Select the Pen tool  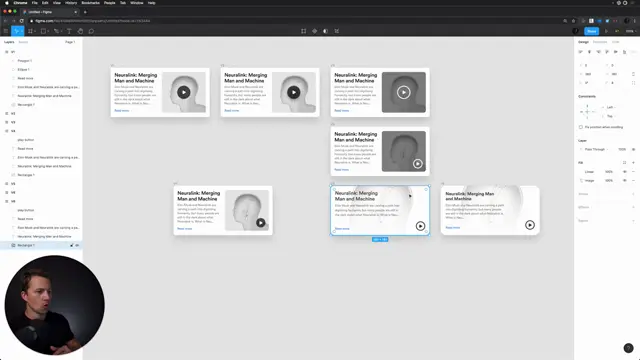[56, 31]
